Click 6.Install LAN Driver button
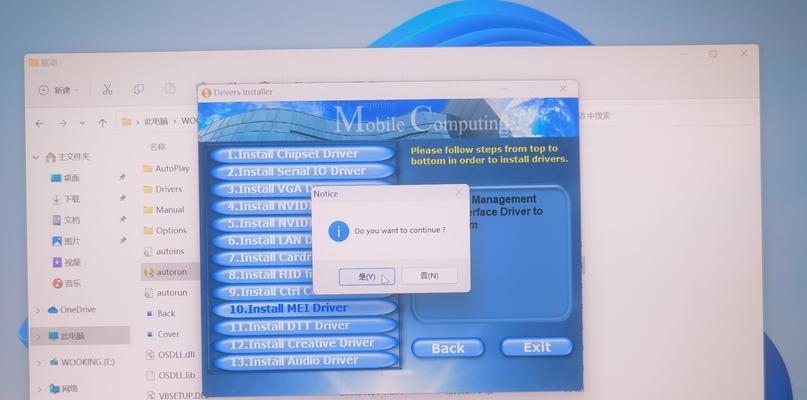The width and height of the screenshot is (807, 400). point(262,240)
